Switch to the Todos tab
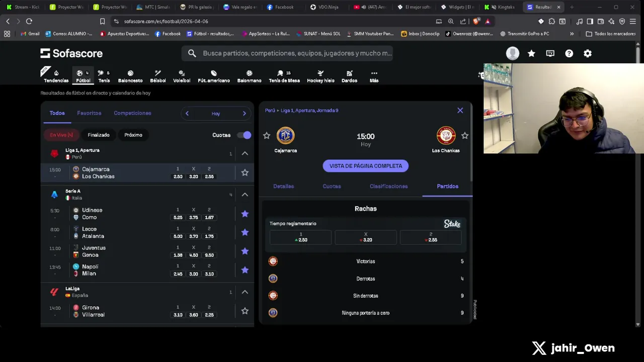 (x=57, y=113)
